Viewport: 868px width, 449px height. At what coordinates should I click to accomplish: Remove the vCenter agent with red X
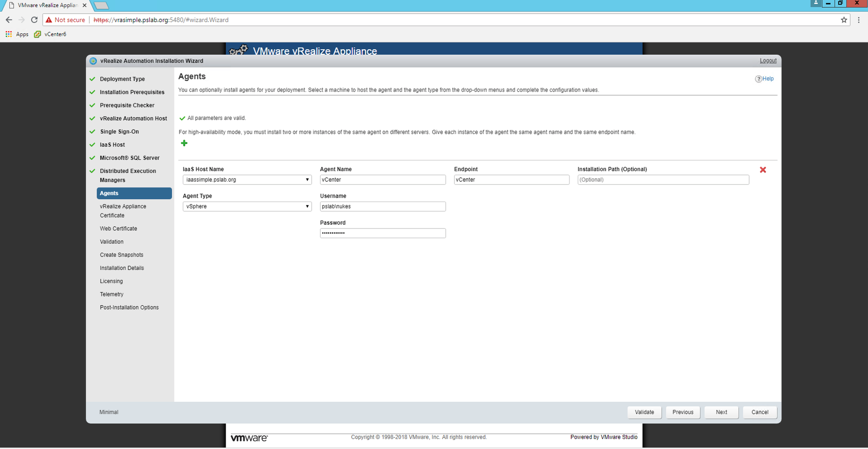[x=763, y=169]
